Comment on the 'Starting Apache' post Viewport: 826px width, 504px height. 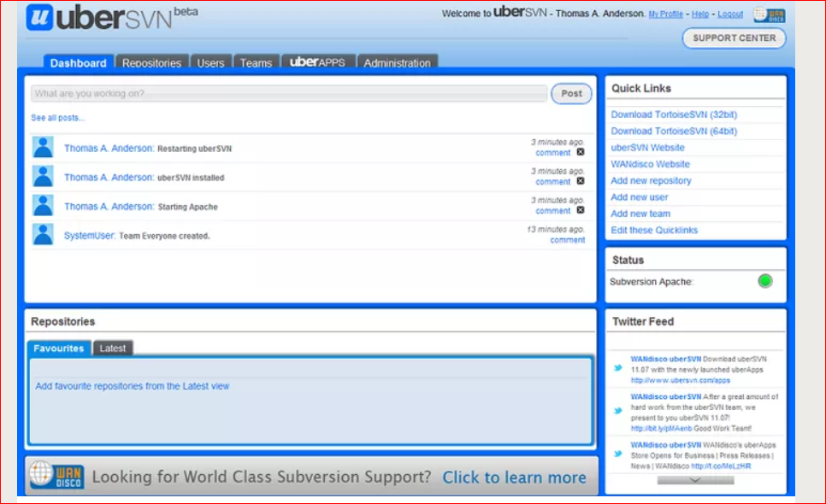pos(552,210)
